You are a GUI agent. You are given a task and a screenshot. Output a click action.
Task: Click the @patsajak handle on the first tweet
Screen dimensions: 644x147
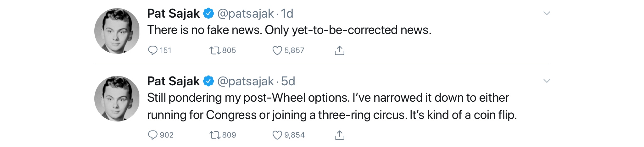245,14
